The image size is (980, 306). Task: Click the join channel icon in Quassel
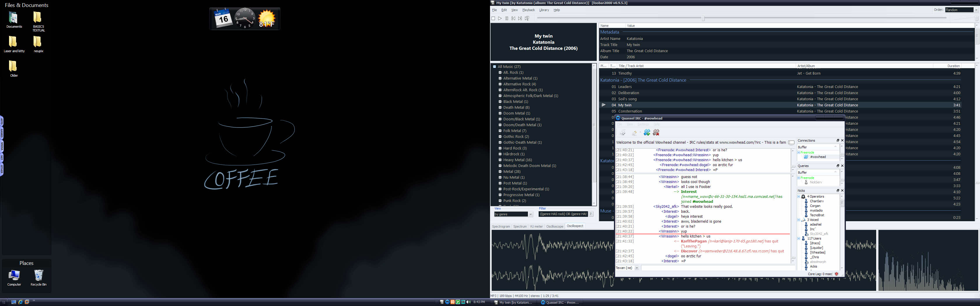coord(647,132)
